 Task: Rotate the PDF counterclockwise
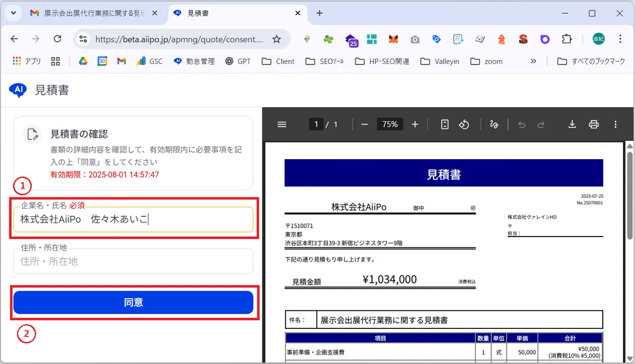point(464,124)
